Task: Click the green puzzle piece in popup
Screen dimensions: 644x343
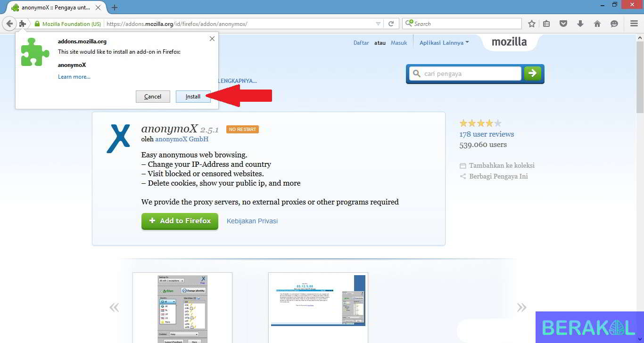Action: [35, 52]
